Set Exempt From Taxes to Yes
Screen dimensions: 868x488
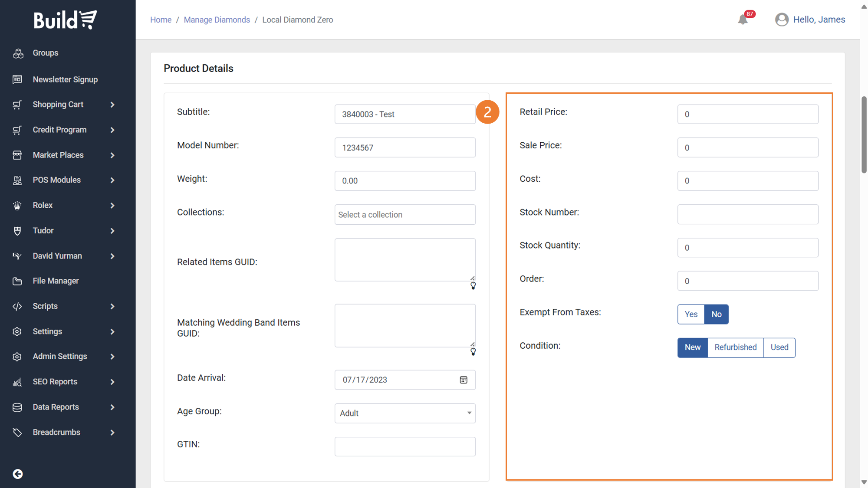691,314
